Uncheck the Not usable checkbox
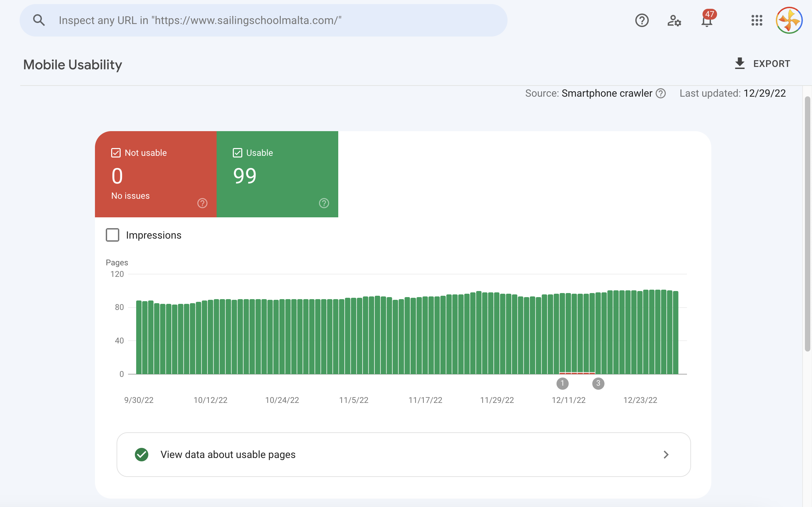The height and width of the screenshot is (507, 812). point(116,153)
